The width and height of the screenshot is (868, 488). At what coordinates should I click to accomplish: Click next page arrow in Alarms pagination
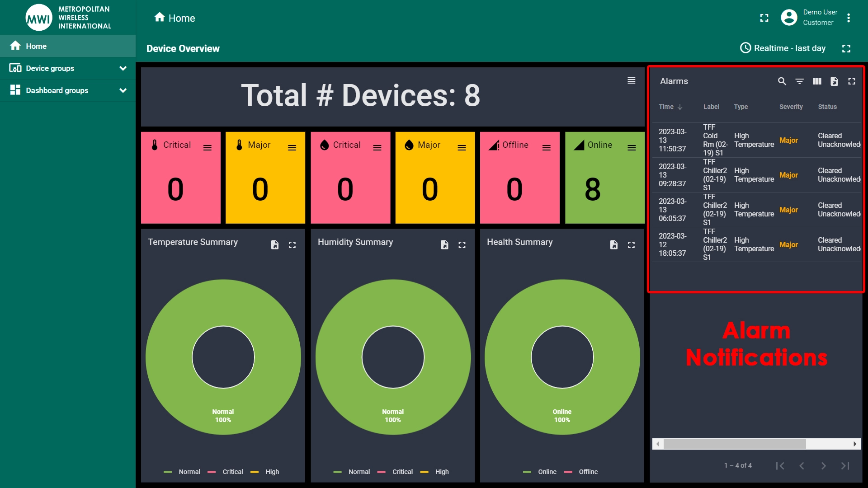click(x=823, y=466)
